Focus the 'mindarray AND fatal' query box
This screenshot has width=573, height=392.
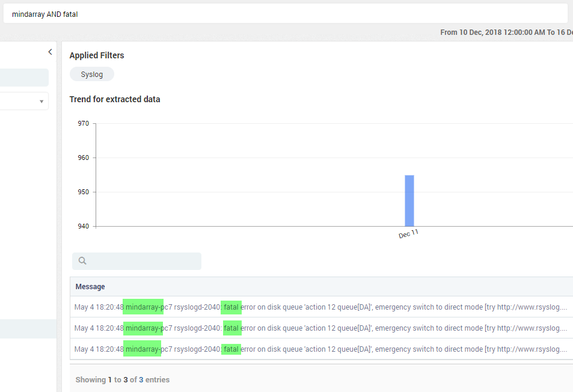[x=285, y=14]
